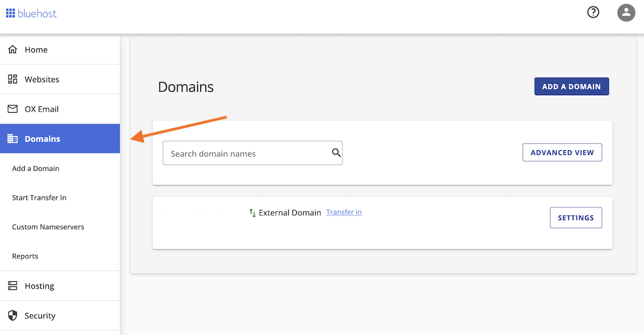The height and width of the screenshot is (335, 644).
Task: Open the help question mark icon
Action: (593, 12)
